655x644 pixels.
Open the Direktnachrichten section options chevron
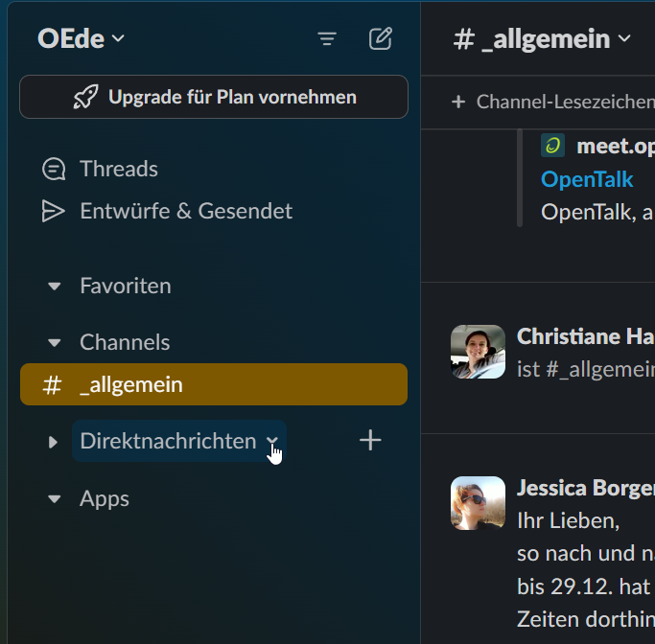[x=272, y=441]
